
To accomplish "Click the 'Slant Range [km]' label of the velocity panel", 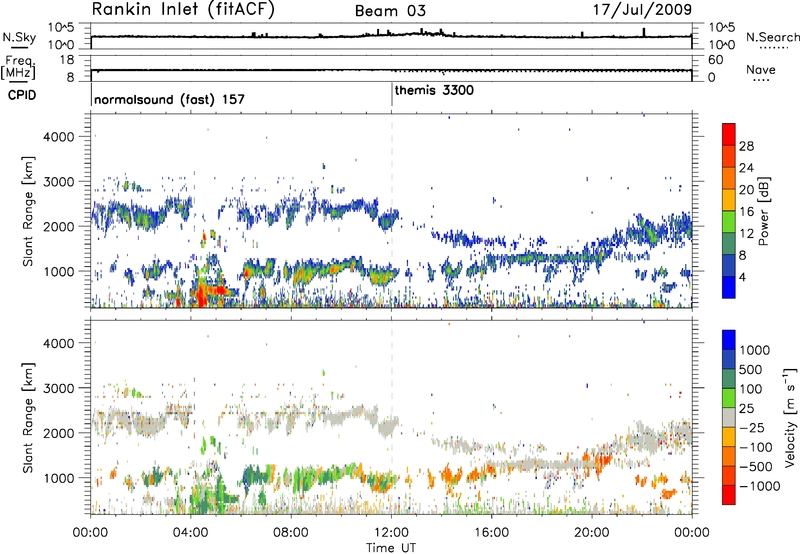I will tap(28, 417).
